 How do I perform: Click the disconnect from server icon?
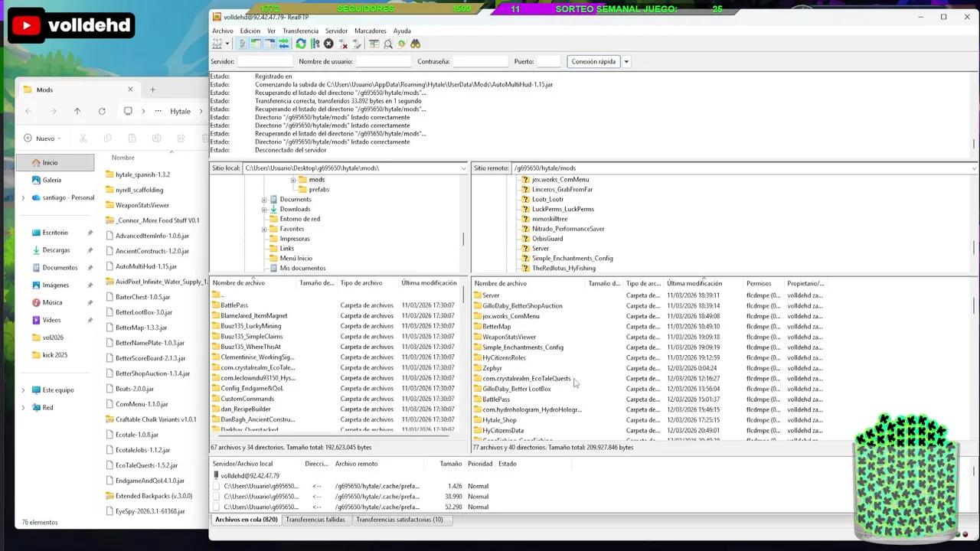pyautogui.click(x=343, y=44)
